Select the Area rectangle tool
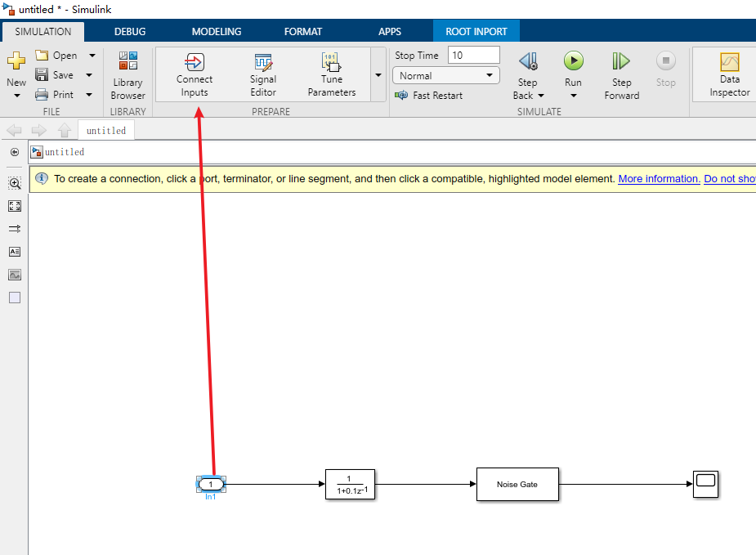Image resolution: width=756 pixels, height=555 pixels. point(15,298)
